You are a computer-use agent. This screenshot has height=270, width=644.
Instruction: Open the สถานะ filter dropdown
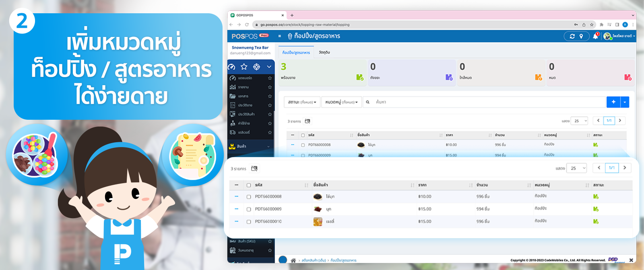(x=302, y=102)
